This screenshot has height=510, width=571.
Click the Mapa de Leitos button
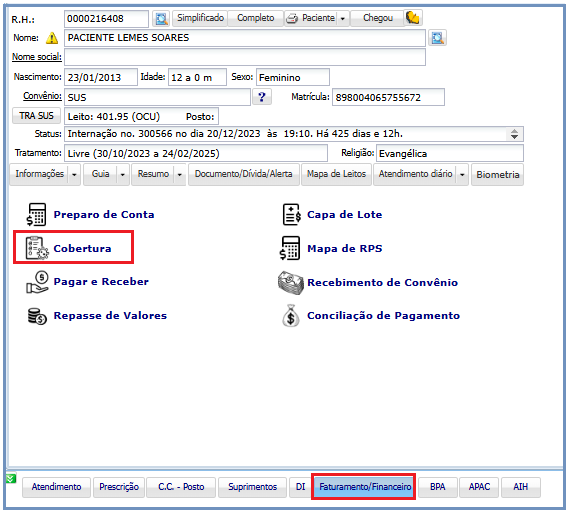(336, 174)
